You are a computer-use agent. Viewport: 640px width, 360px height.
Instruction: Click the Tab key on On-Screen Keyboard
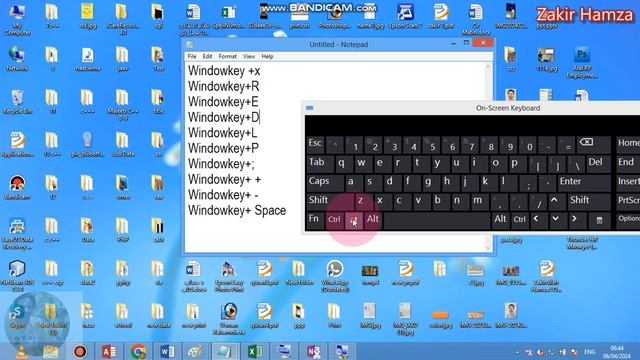tap(320, 163)
